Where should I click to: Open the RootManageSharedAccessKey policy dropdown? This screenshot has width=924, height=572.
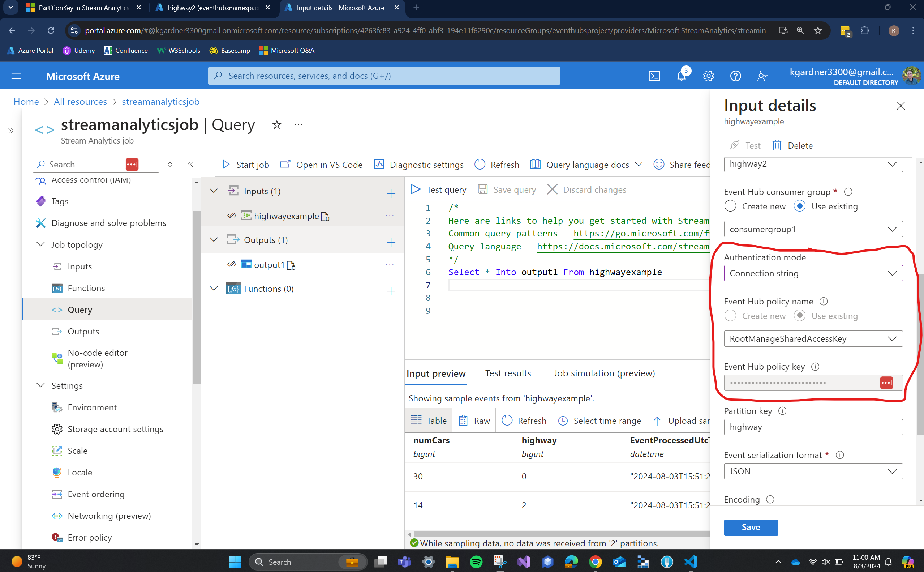pos(813,338)
